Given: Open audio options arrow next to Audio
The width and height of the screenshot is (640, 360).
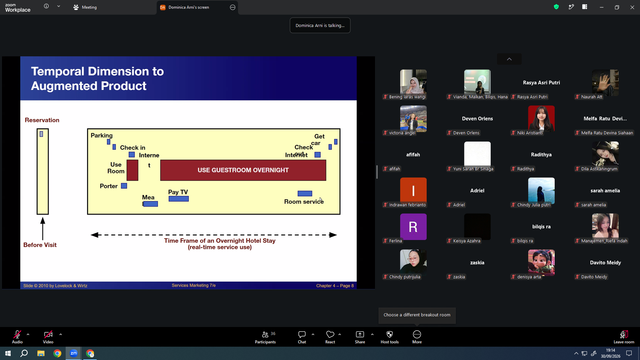Looking at the screenshot, I should 28,334.
